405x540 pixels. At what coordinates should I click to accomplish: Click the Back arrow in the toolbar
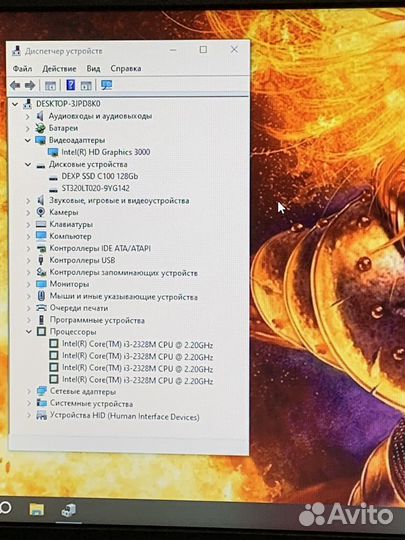15,85
